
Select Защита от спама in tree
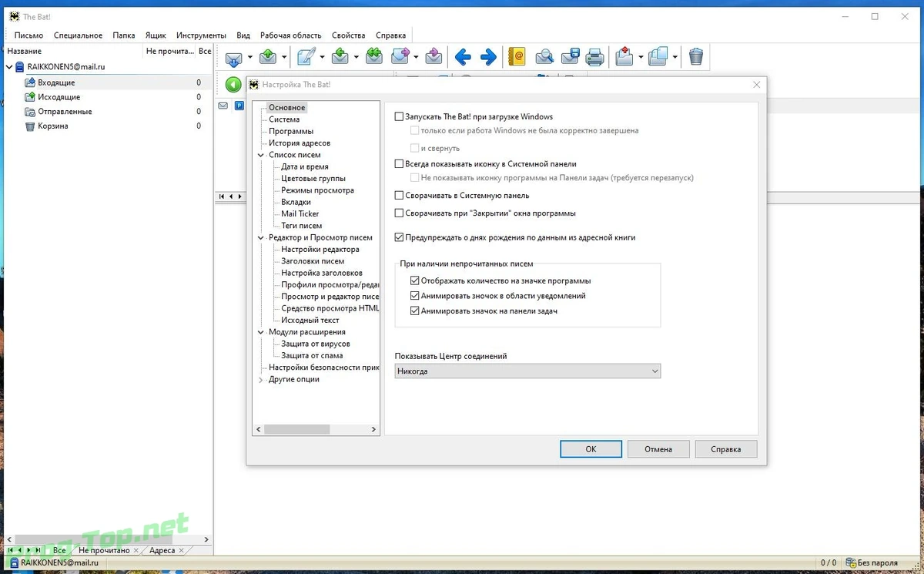point(312,356)
